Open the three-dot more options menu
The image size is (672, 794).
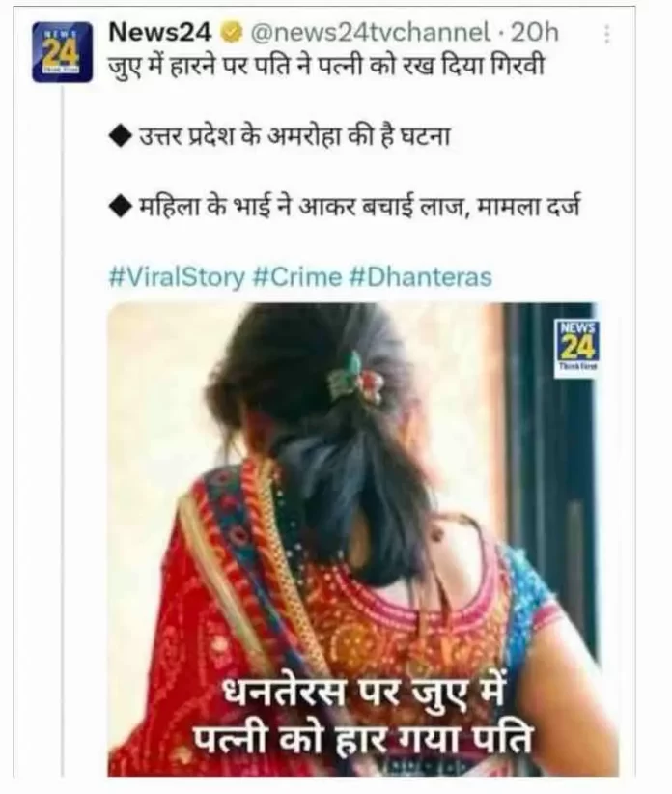coord(607,35)
